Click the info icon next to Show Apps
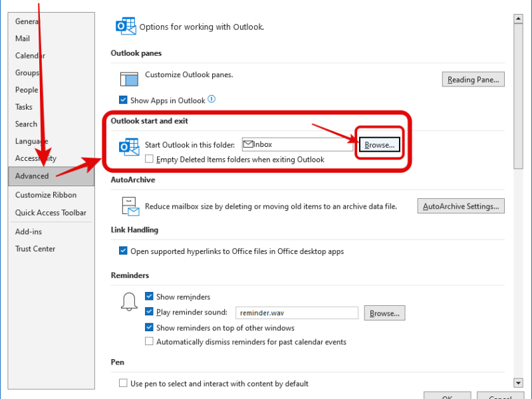This screenshot has width=532, height=399. click(x=211, y=99)
